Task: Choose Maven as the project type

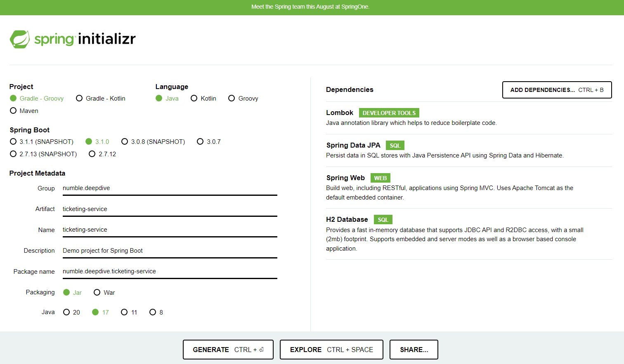Action: point(24,110)
